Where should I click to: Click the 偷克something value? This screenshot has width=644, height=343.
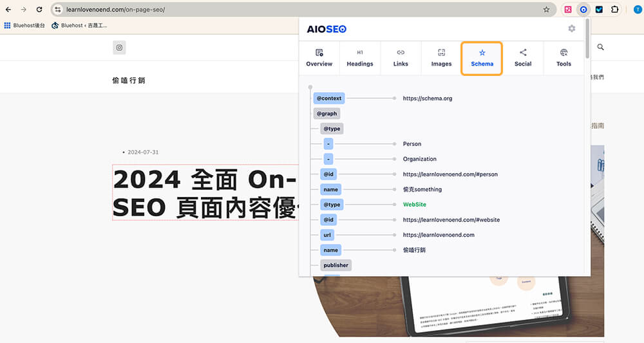[422, 190]
